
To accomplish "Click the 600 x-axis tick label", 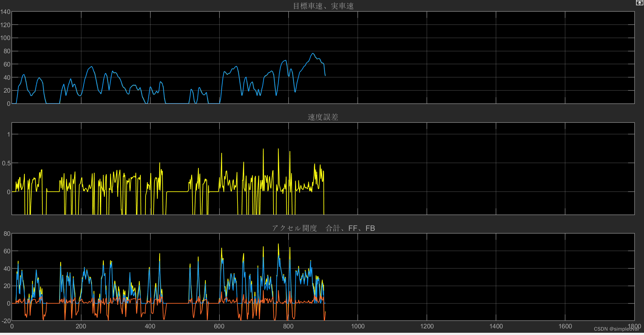I will tap(219, 326).
